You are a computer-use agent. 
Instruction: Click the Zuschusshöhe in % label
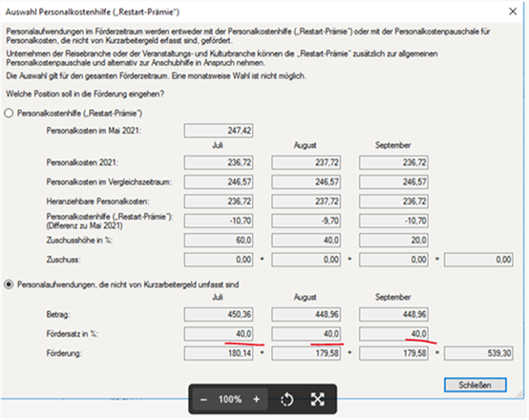[x=79, y=241]
